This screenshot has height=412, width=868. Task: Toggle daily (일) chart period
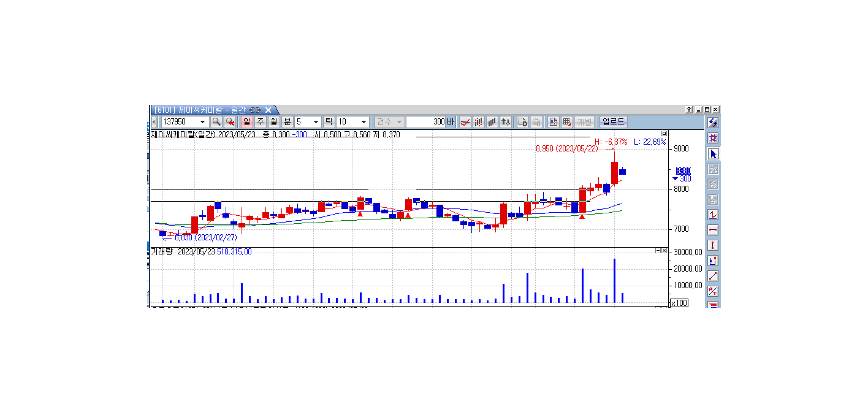coord(247,122)
